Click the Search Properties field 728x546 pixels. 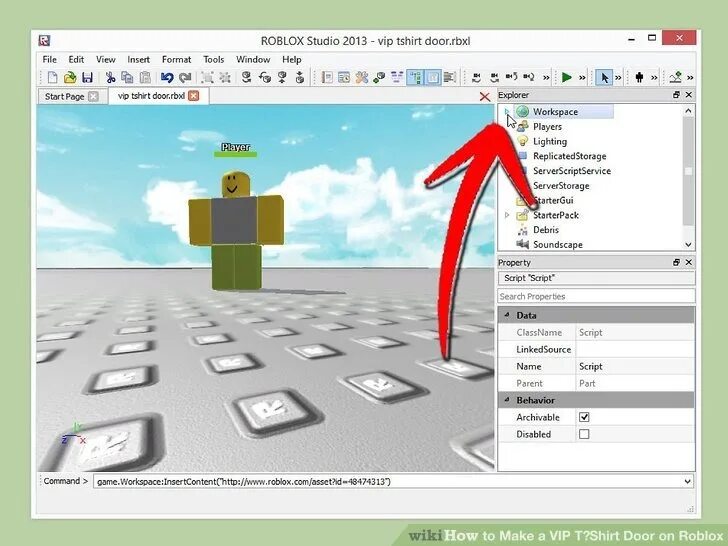click(596, 296)
